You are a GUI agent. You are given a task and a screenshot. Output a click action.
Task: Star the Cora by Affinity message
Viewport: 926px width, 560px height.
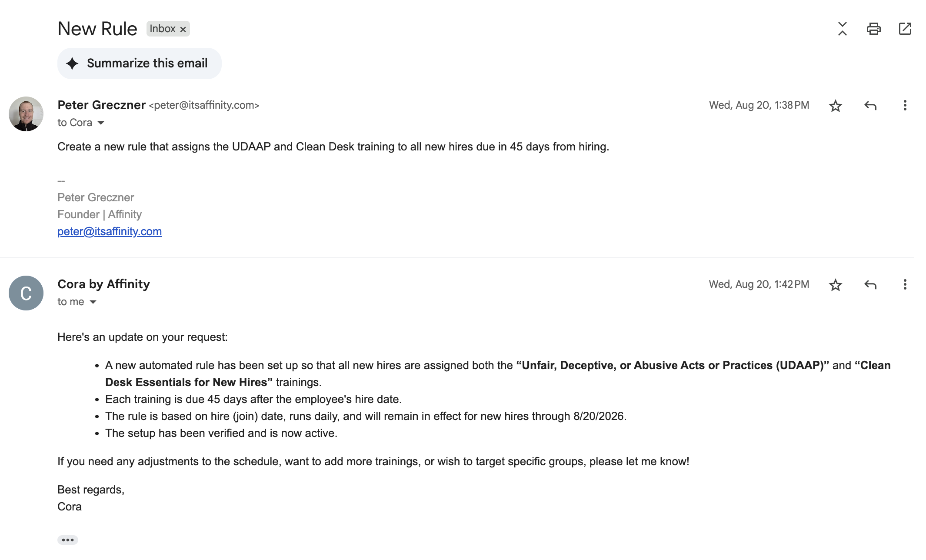(835, 285)
